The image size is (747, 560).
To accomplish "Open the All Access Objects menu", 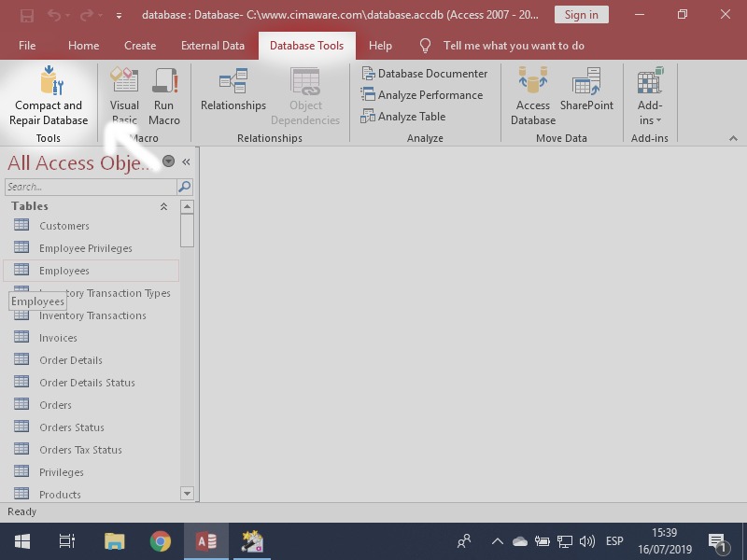I will pyautogui.click(x=168, y=161).
